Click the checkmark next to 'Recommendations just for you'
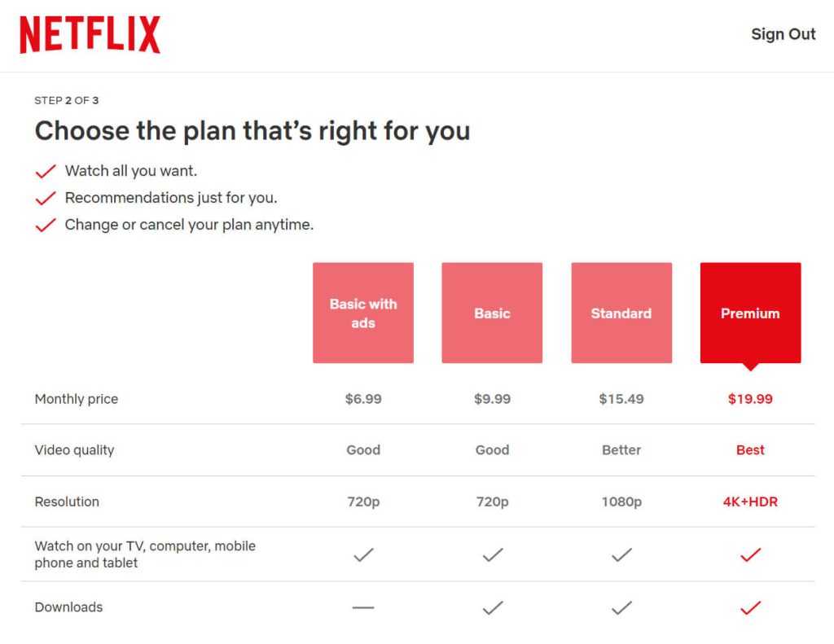834x644 pixels. (x=45, y=198)
